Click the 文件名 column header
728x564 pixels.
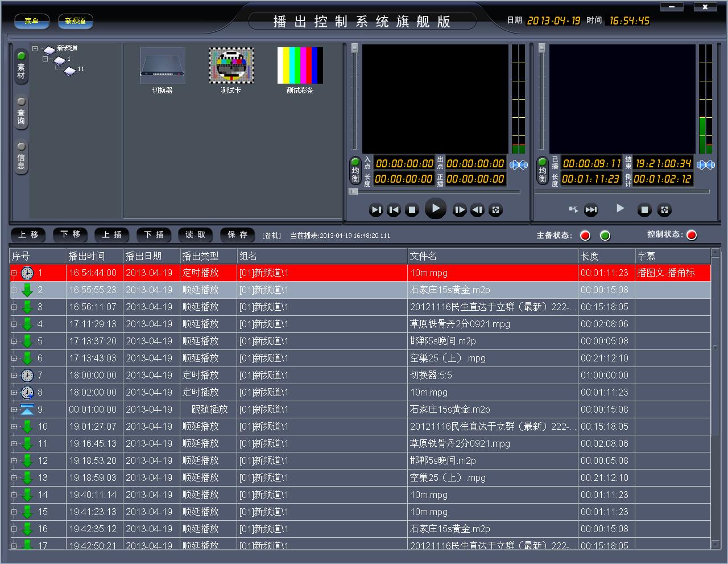[493, 256]
